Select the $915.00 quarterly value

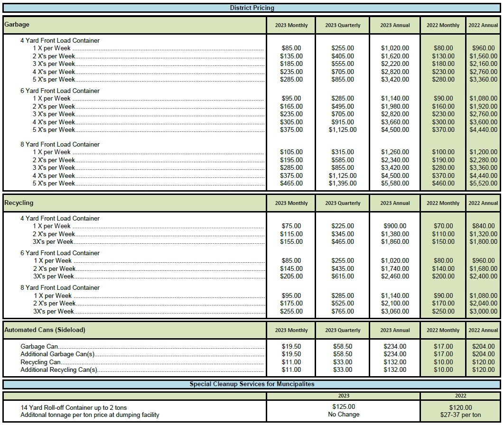click(343, 122)
